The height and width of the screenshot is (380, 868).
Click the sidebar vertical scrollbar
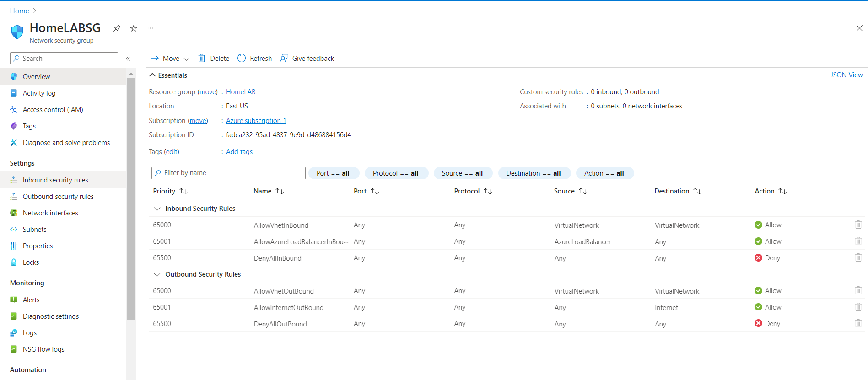[x=131, y=199]
